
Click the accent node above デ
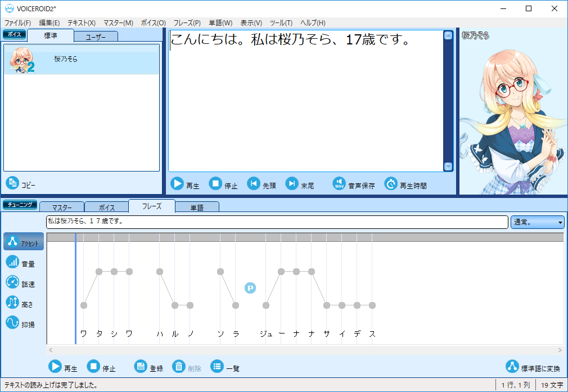pyautogui.click(x=357, y=305)
